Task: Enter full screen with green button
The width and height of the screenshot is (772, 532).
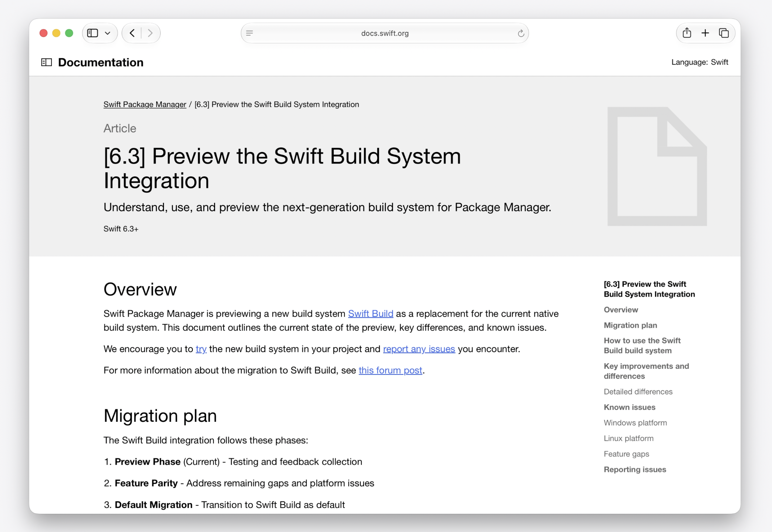Action: (x=69, y=33)
